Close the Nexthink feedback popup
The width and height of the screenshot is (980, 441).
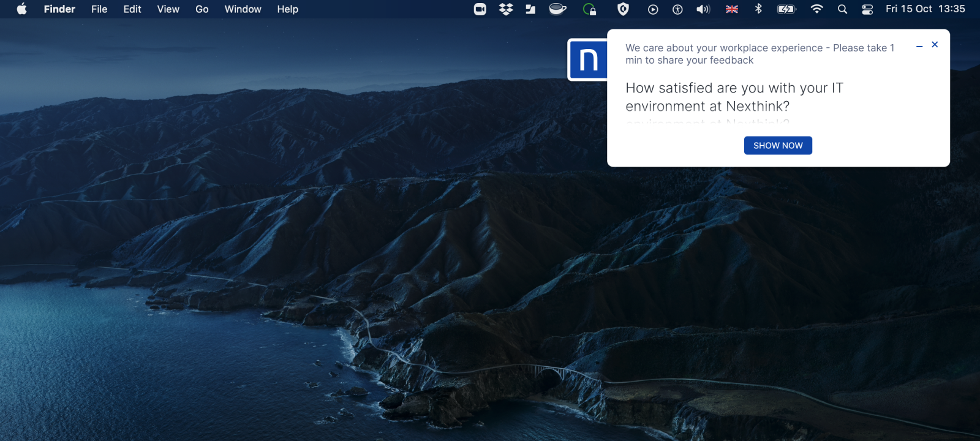(935, 45)
